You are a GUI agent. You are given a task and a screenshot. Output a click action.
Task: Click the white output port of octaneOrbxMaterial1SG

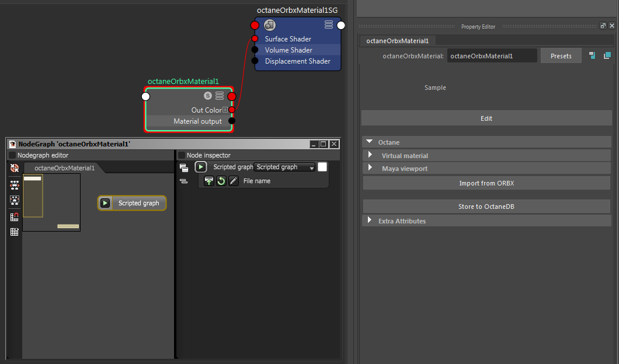tap(341, 25)
